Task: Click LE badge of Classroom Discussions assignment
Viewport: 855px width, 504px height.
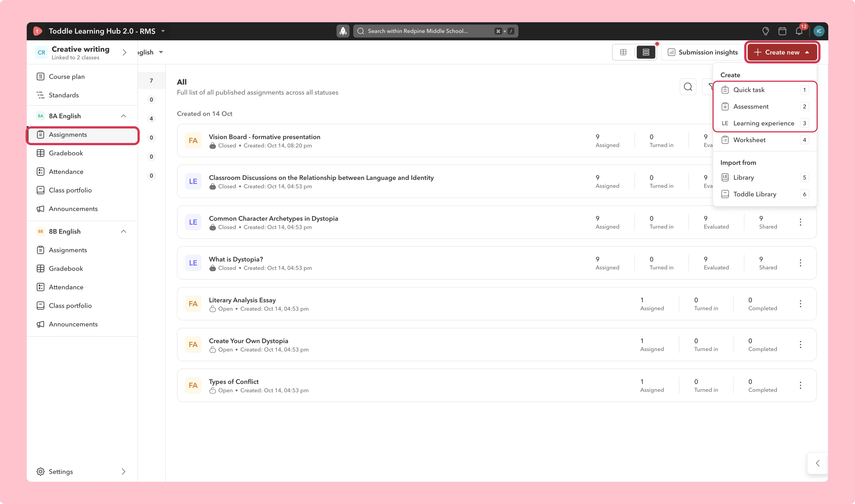Action: click(x=193, y=181)
